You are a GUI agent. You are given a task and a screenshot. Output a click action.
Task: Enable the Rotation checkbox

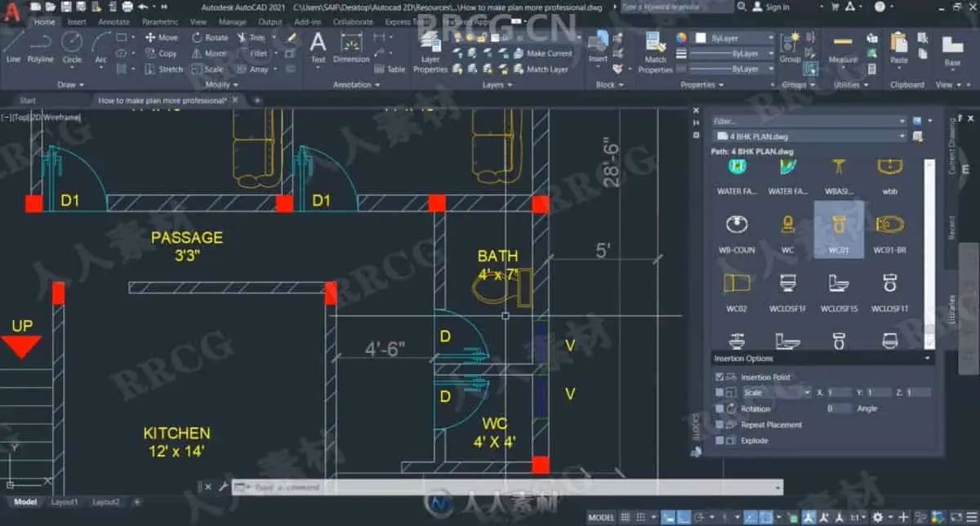click(x=719, y=408)
